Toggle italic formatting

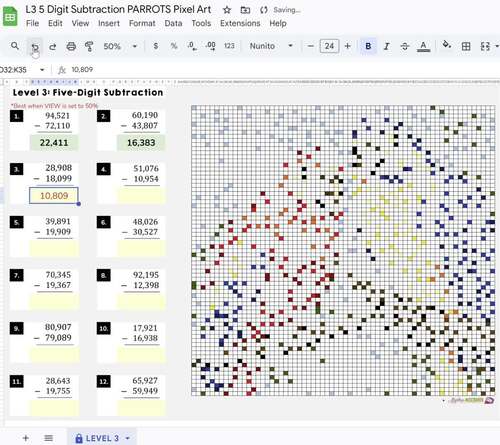[x=386, y=46]
